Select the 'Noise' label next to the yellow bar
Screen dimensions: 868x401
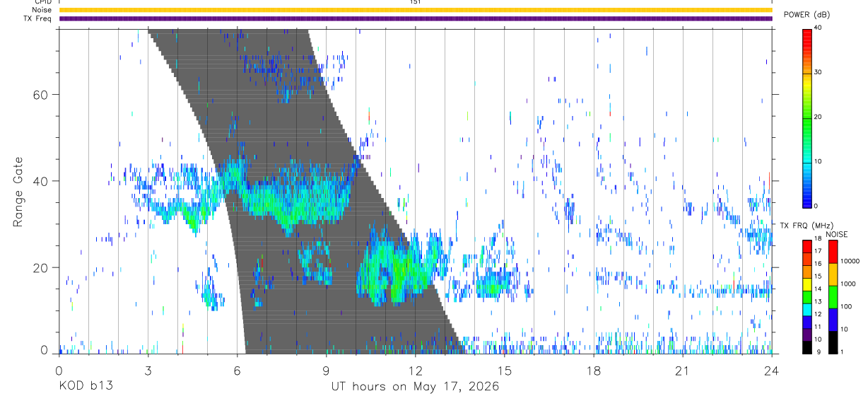41,10
